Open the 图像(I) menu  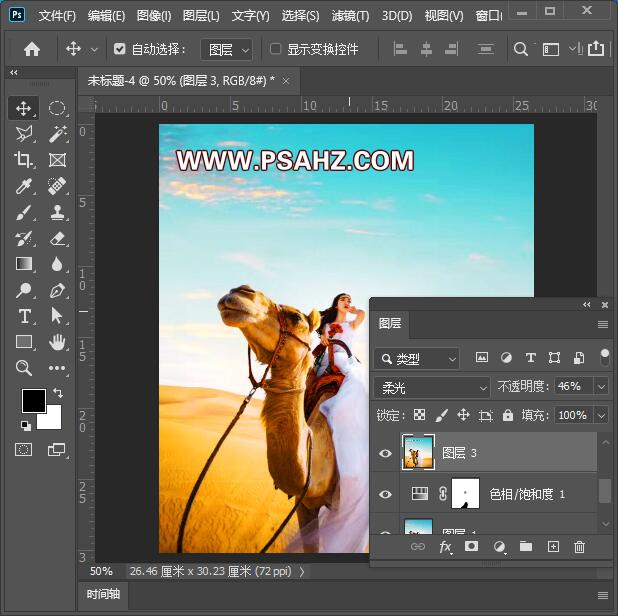click(x=154, y=16)
